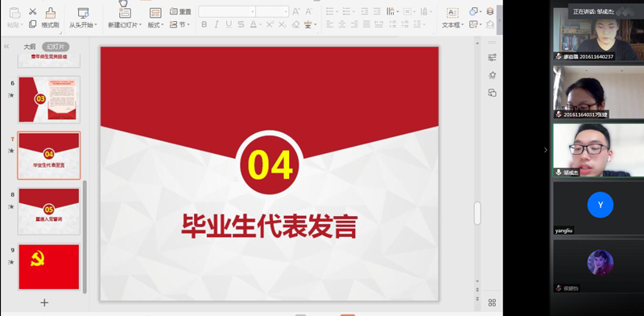Viewport: 644px width, 316px height.
Task: Open the animation star side panel icon
Action: pyautogui.click(x=492, y=75)
